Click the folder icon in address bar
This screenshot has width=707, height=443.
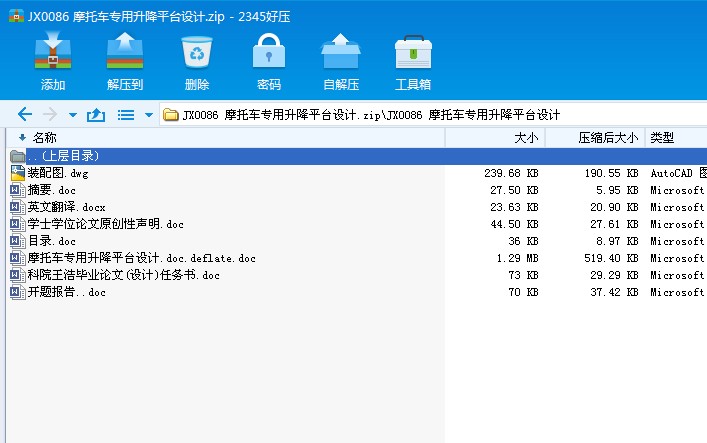coord(170,115)
